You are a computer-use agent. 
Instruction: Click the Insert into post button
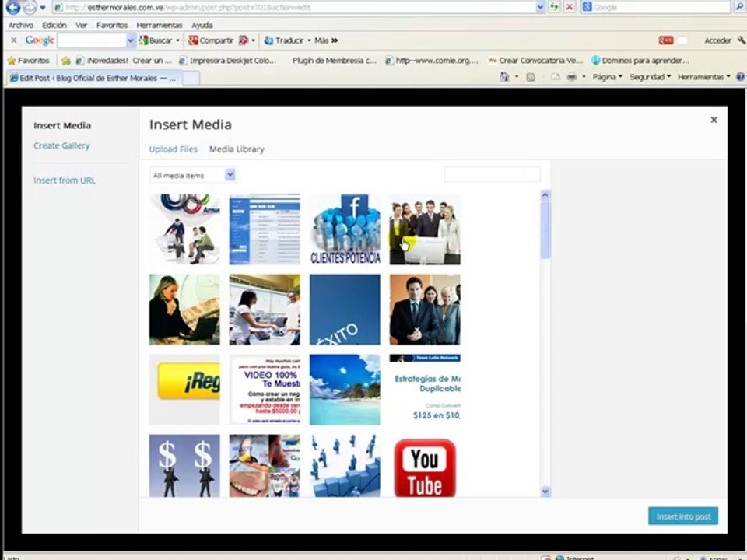tap(683, 516)
